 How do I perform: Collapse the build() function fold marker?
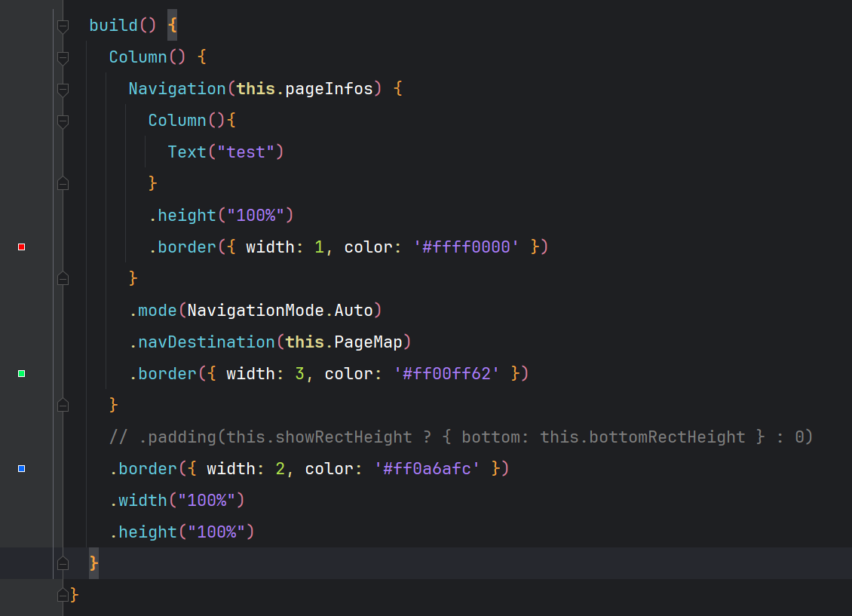point(63,26)
